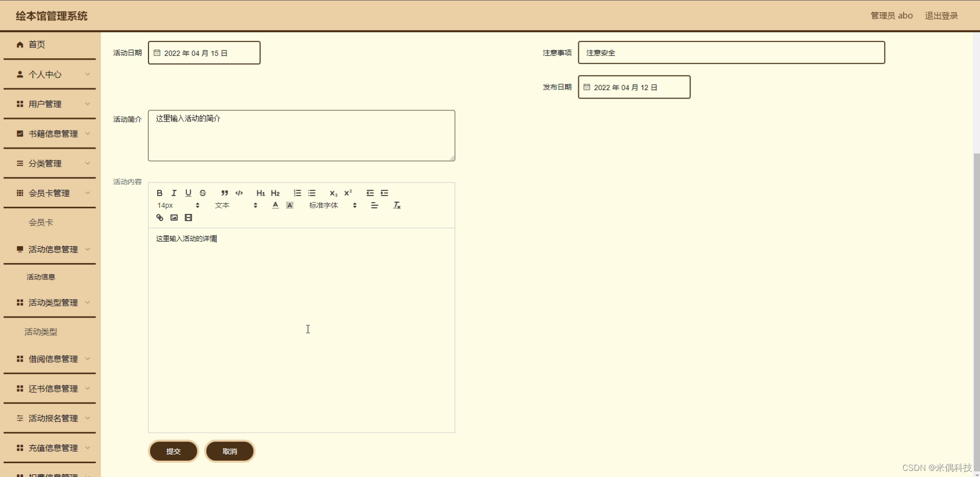Open the text color picker
The width and height of the screenshot is (980, 477).
point(275,205)
